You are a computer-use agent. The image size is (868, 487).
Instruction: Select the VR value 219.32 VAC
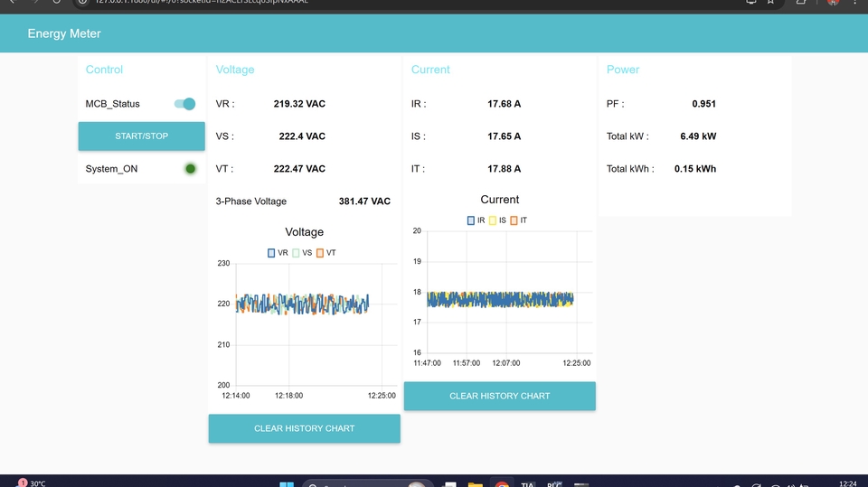(x=299, y=104)
